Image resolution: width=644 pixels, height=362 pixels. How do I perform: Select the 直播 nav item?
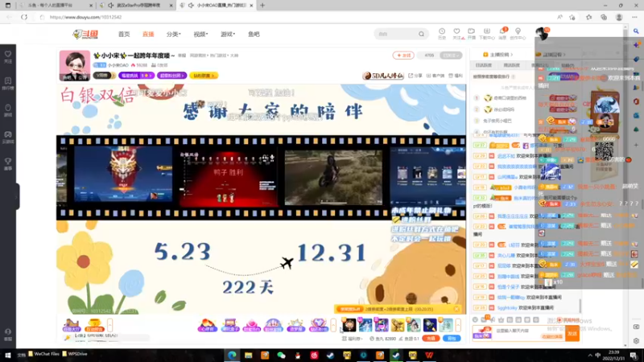[148, 35]
